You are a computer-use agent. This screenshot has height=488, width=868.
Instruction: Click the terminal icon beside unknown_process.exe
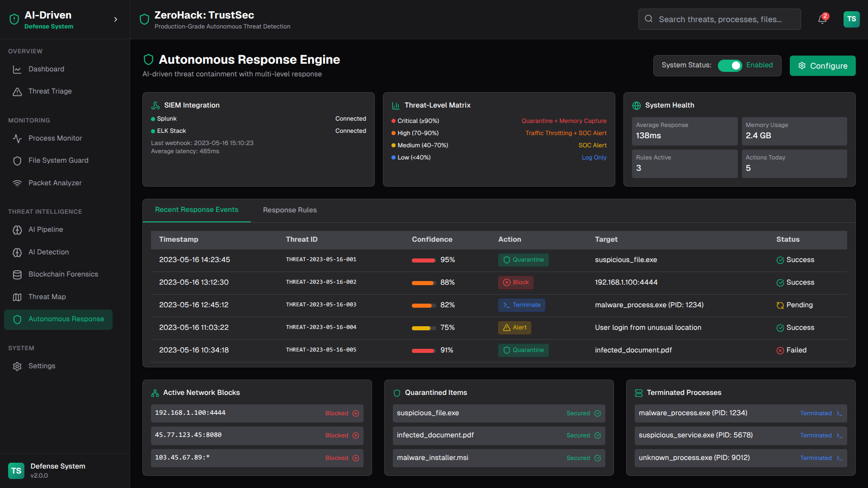point(839,458)
